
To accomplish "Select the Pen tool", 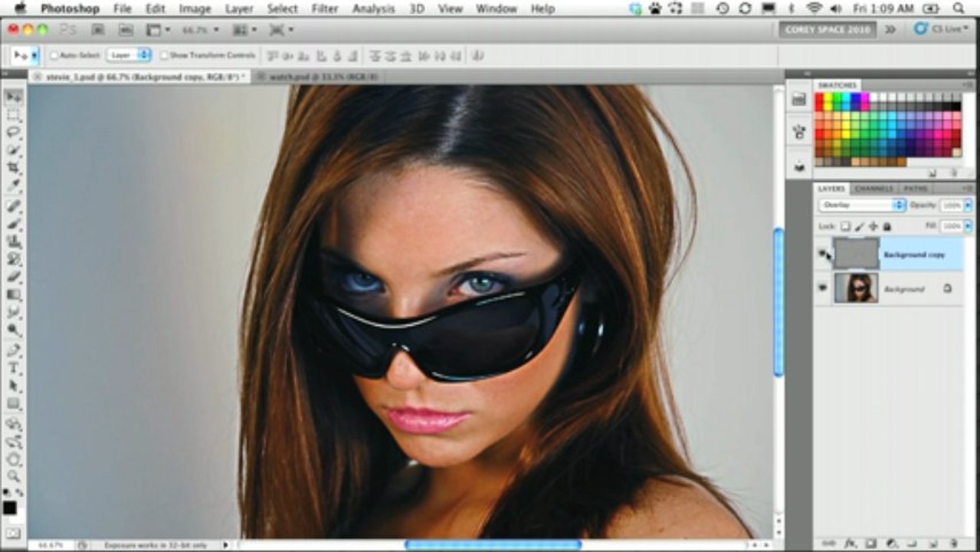I will 14,350.
